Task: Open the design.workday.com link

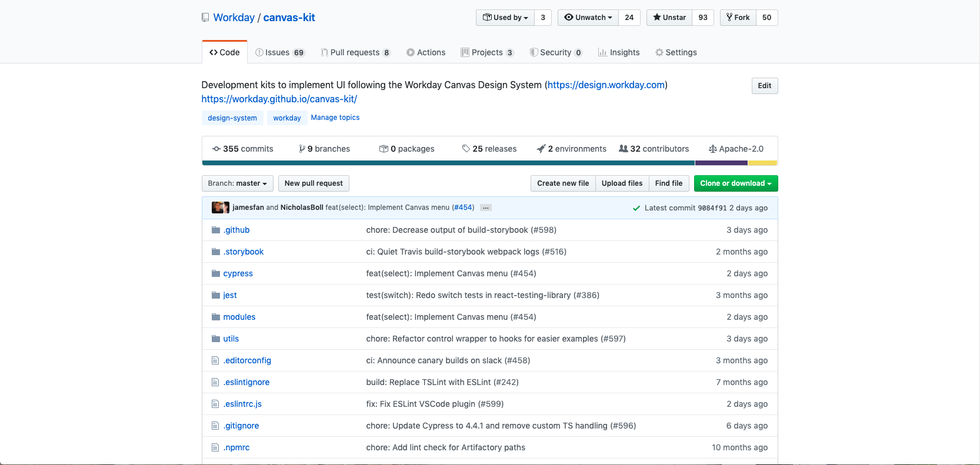Action: 606,85
